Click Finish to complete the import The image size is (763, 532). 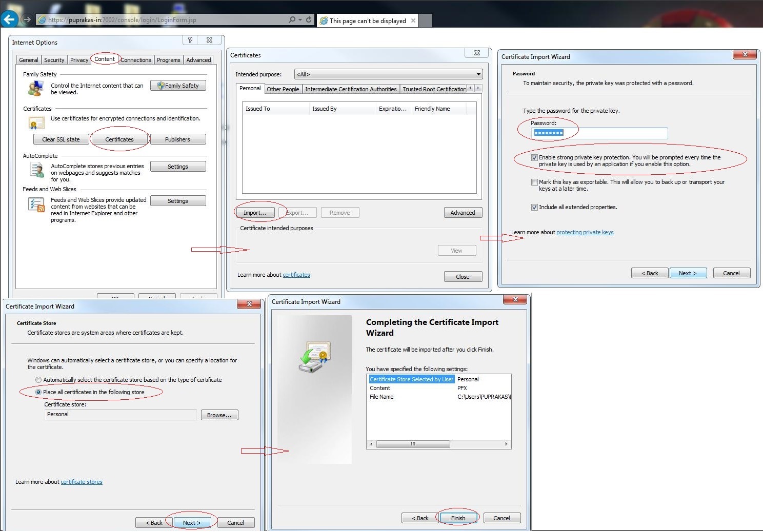[458, 518]
